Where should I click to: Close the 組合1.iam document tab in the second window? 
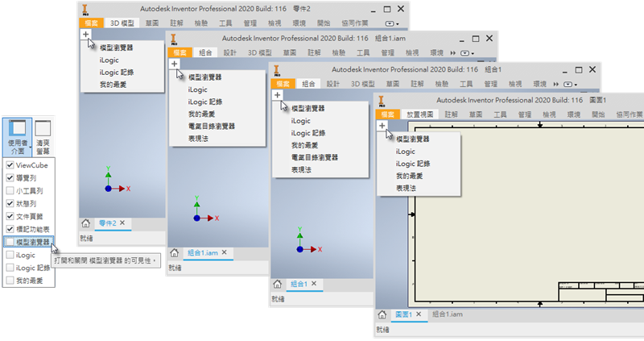(x=225, y=252)
